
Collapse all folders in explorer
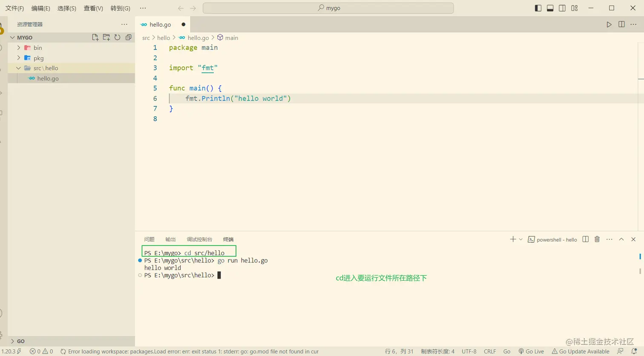[128, 37]
